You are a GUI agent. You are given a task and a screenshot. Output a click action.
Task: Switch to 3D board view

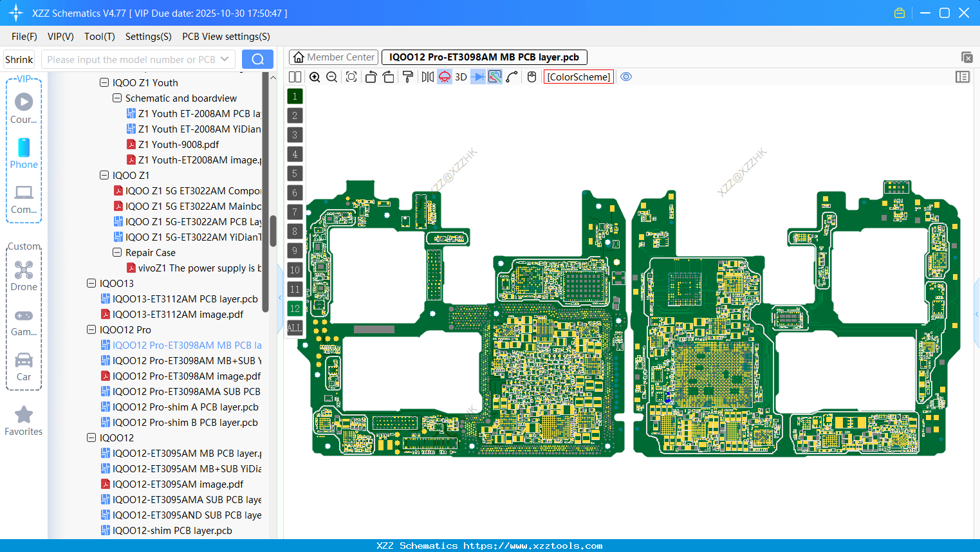tap(459, 77)
